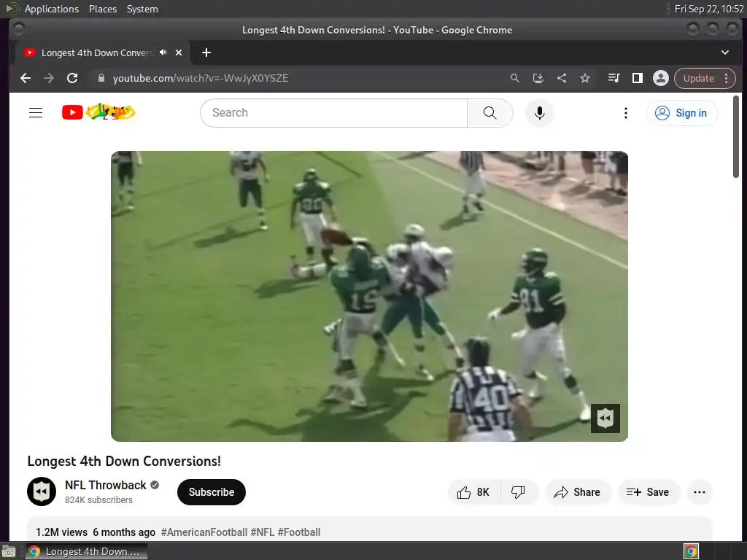Click the address bar URL

click(x=201, y=78)
